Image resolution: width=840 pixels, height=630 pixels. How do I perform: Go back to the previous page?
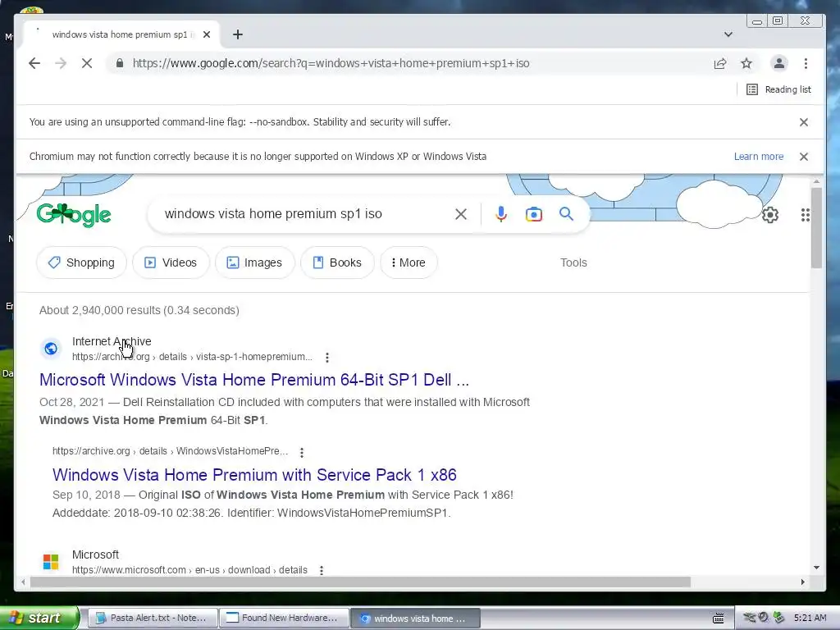point(34,63)
